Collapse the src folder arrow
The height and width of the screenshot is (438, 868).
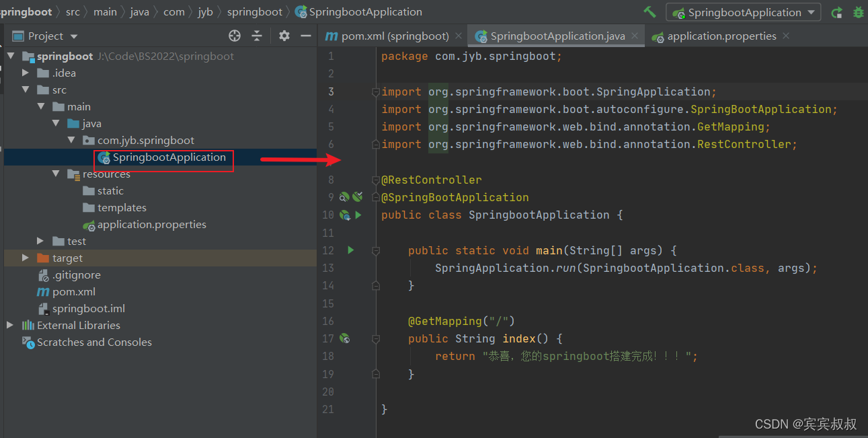point(26,89)
